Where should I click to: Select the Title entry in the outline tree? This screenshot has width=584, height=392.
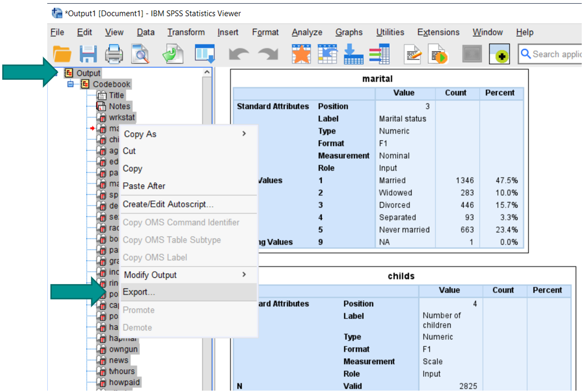[116, 95]
